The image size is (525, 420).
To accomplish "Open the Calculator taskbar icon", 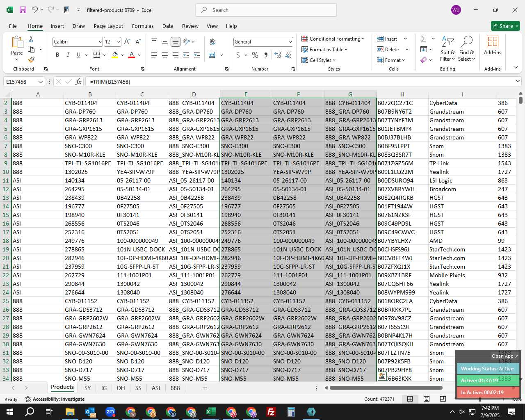I will pos(291,412).
